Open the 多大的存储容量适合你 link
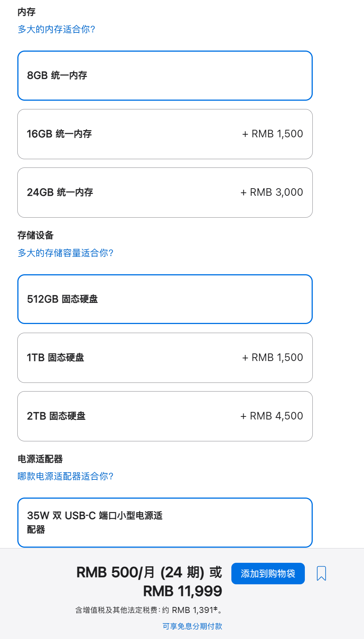Screen dimensions: 364x639 tap(65, 253)
